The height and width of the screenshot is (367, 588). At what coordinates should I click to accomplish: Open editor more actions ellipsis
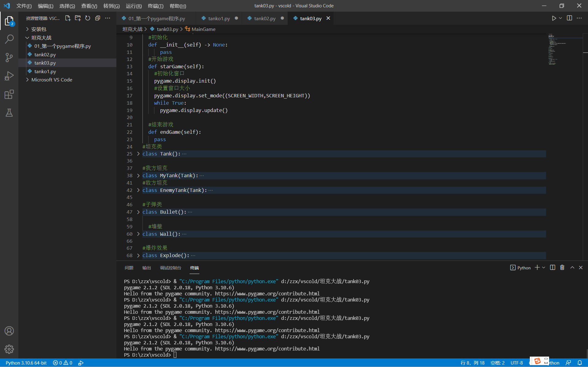click(579, 18)
